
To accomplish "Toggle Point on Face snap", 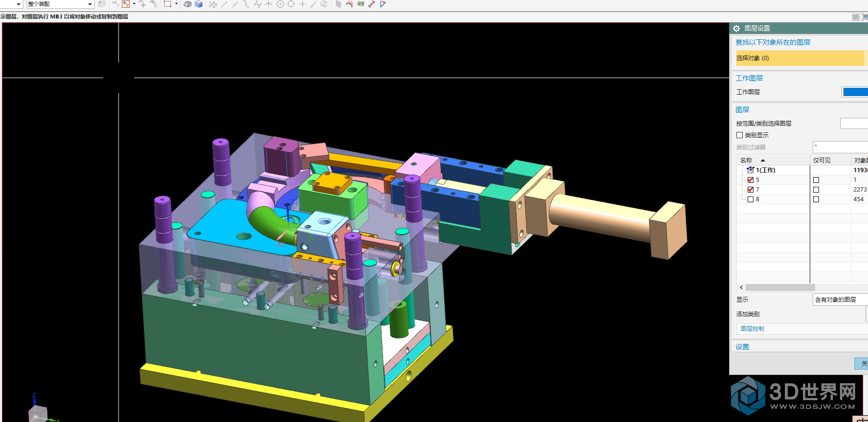I will coord(324,4).
